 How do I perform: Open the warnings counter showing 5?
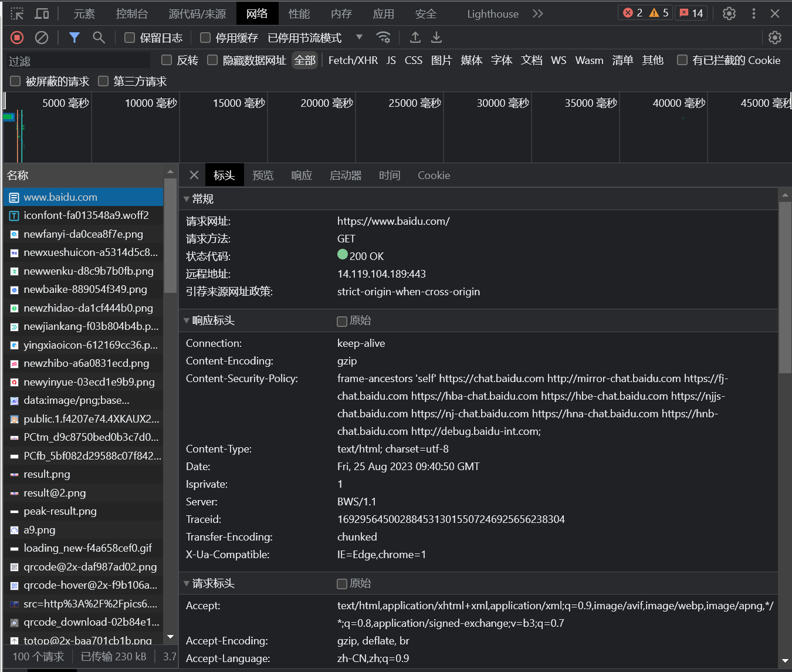659,13
